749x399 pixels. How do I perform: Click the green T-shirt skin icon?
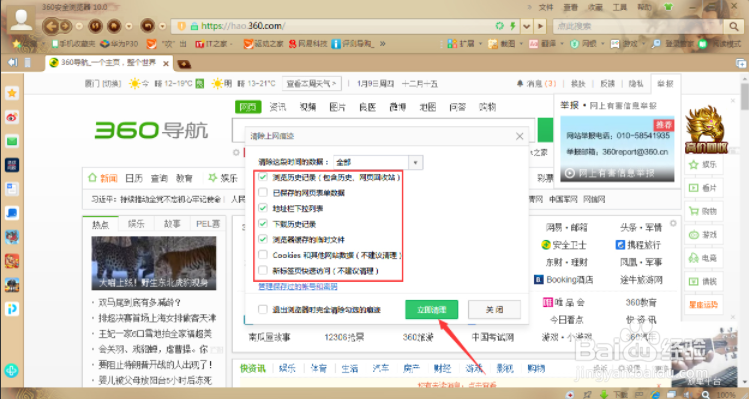[668, 7]
